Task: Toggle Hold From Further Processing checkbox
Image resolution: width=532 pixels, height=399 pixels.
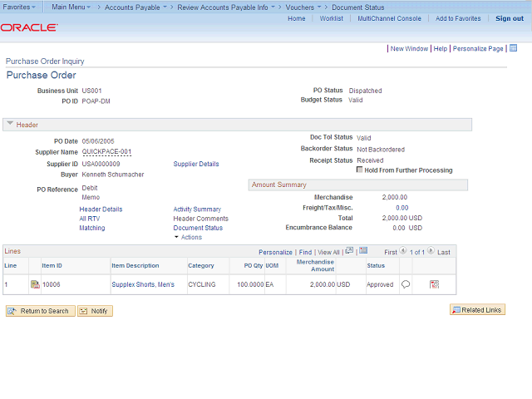Action: tap(359, 170)
